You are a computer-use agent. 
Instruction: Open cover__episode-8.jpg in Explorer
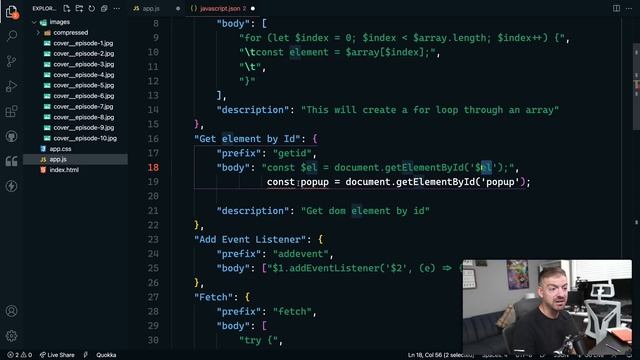[x=83, y=117]
